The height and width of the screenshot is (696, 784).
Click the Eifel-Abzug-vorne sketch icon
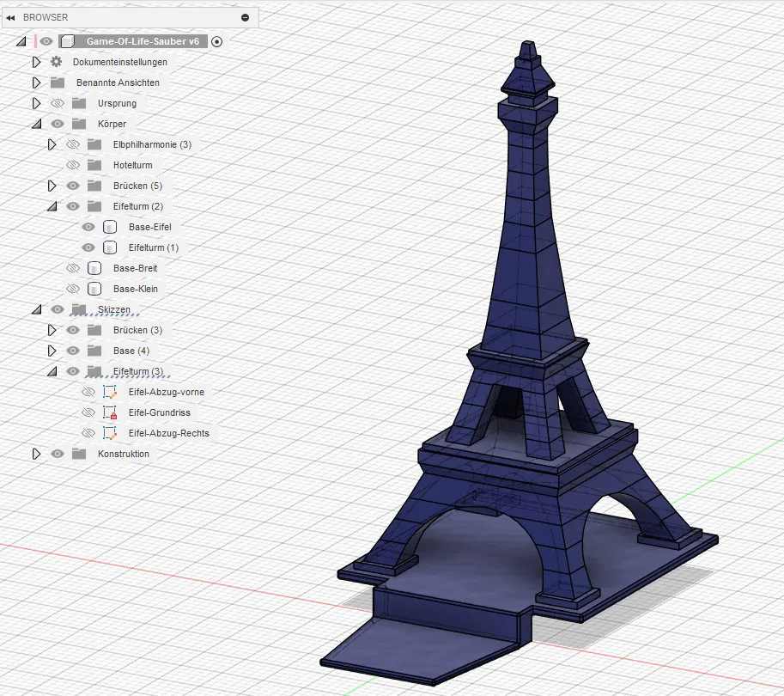[110, 392]
